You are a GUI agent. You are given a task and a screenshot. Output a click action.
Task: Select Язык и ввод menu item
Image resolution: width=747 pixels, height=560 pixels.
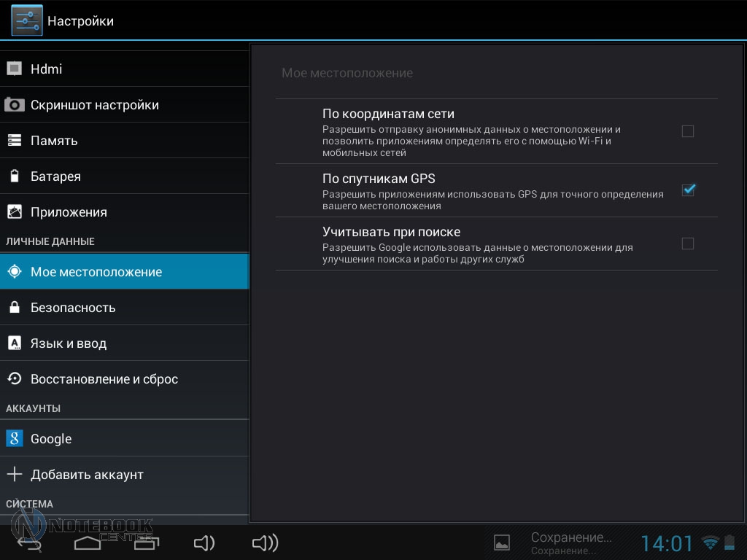coord(69,343)
